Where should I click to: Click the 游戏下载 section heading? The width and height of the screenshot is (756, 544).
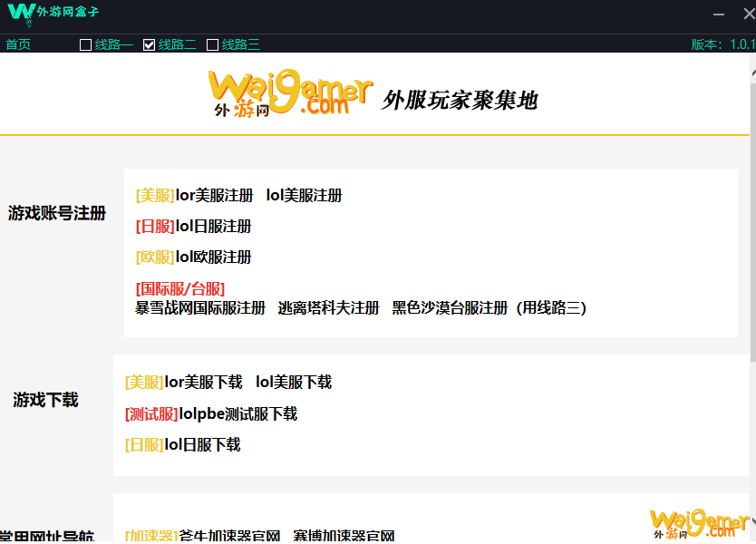pyautogui.click(x=46, y=400)
